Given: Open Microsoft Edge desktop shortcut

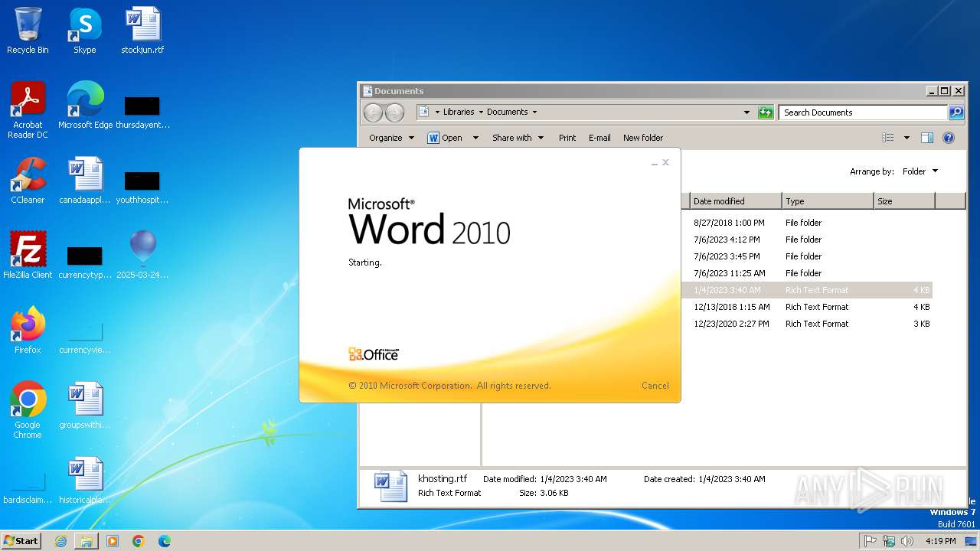Looking at the screenshot, I should click(85, 106).
